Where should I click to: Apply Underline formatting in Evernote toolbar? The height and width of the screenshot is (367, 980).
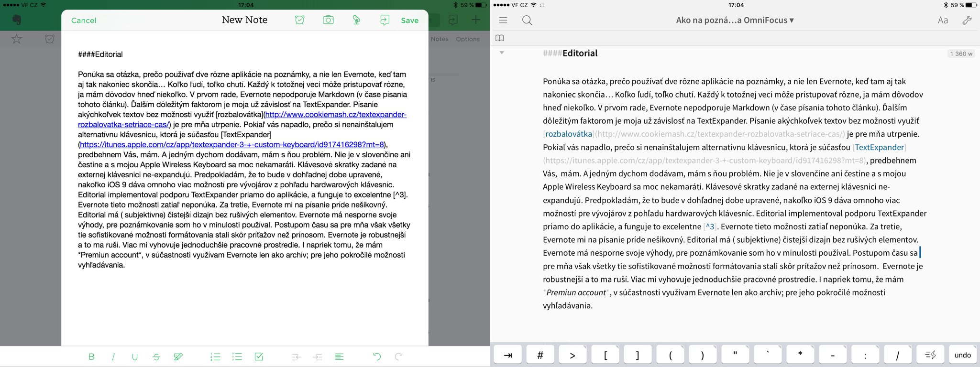coord(135,356)
